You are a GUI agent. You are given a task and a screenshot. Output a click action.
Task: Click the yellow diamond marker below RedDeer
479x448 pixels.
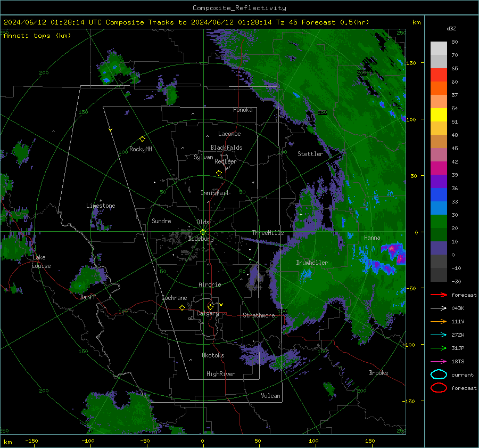(219, 173)
